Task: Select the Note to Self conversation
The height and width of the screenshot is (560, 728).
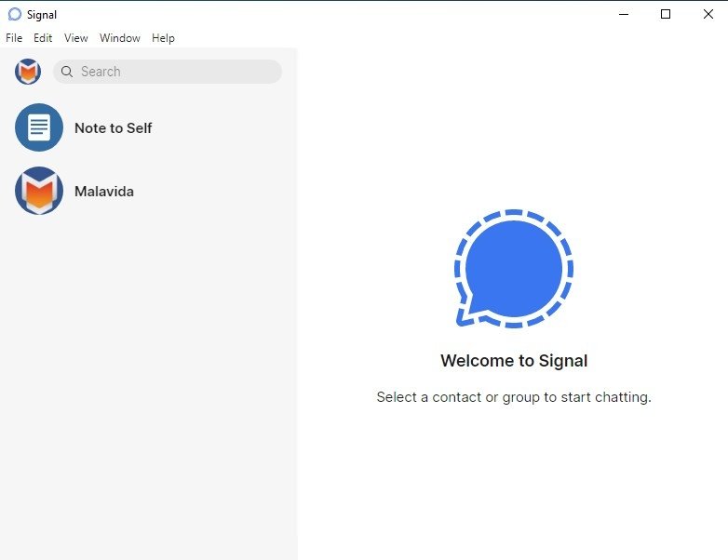Action: click(149, 127)
